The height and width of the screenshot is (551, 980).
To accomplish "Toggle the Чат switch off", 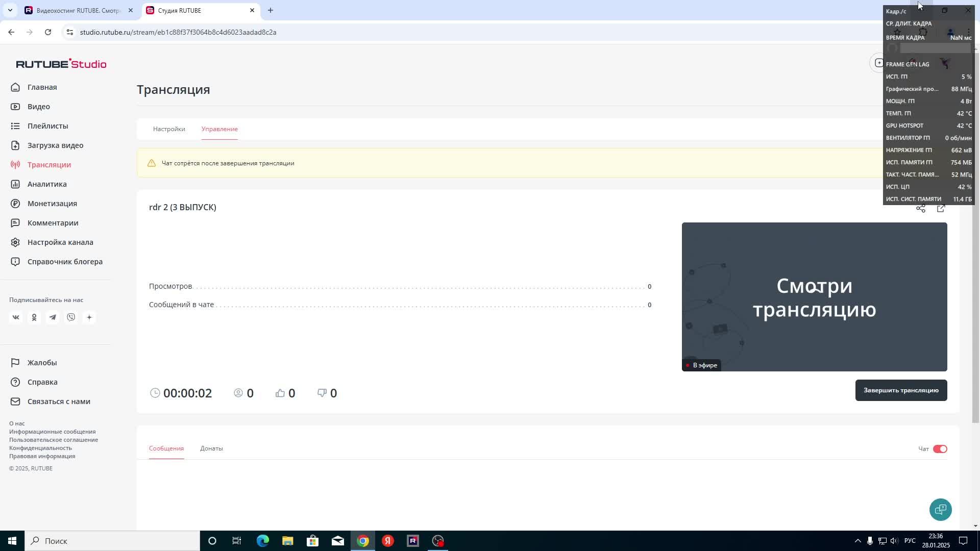I will 940,449.
